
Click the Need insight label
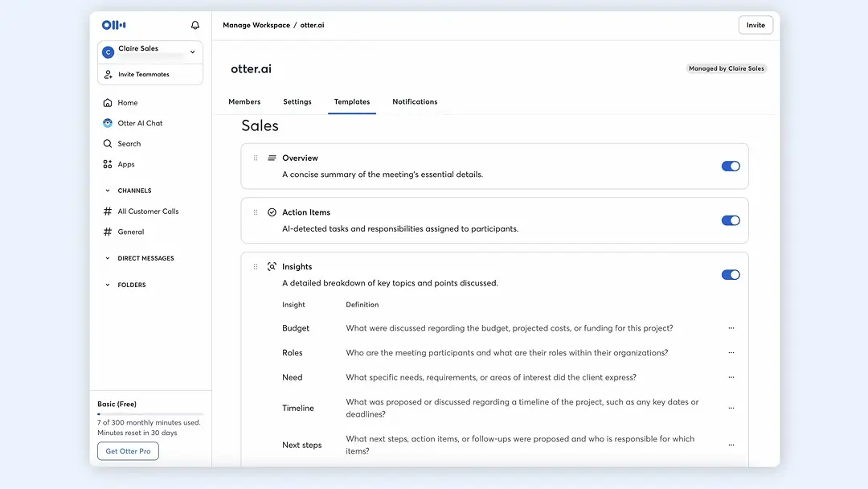293,377
